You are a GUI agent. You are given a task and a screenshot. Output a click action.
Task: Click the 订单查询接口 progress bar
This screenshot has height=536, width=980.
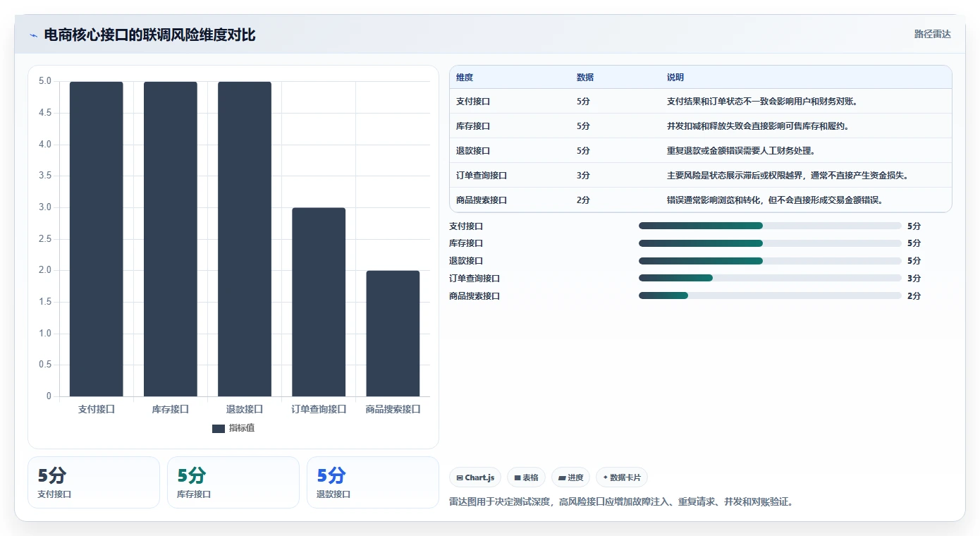tap(770, 278)
